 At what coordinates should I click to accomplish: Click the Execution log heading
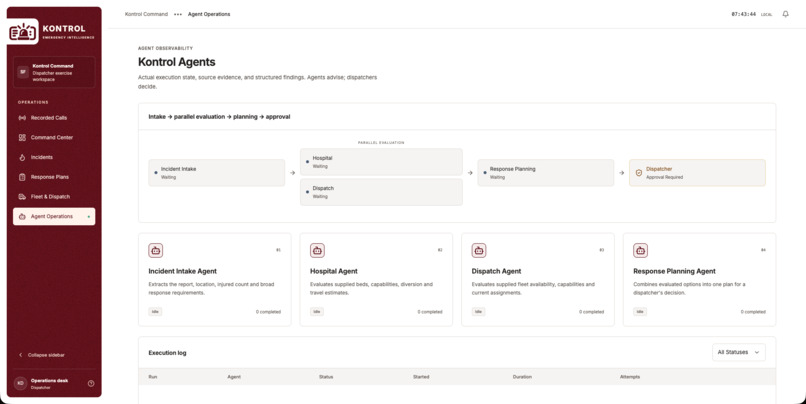point(168,353)
